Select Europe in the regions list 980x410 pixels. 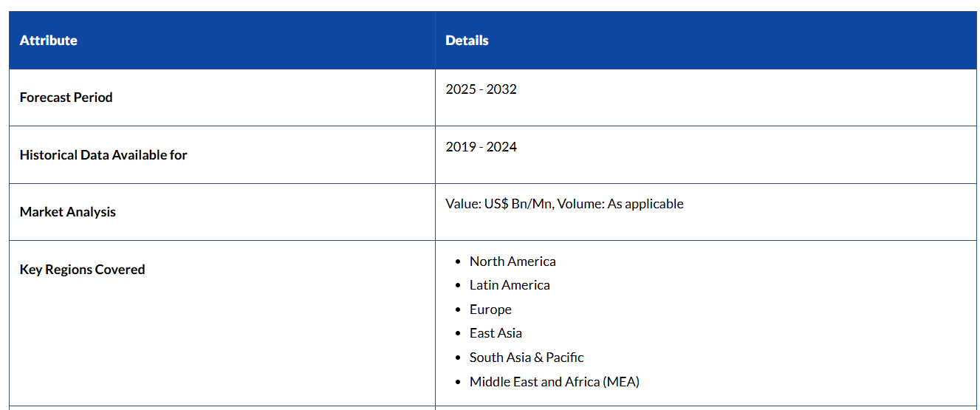(x=490, y=310)
